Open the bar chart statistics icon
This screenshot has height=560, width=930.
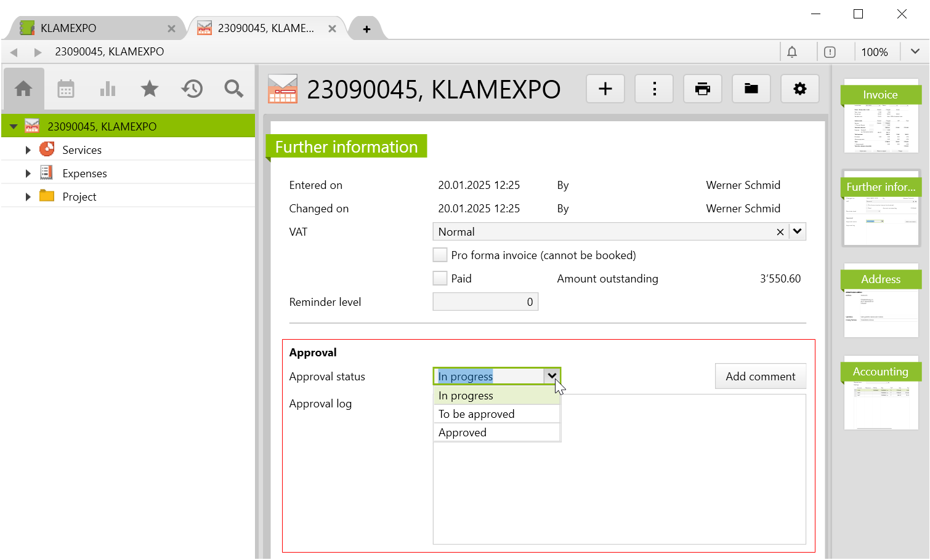(x=108, y=89)
